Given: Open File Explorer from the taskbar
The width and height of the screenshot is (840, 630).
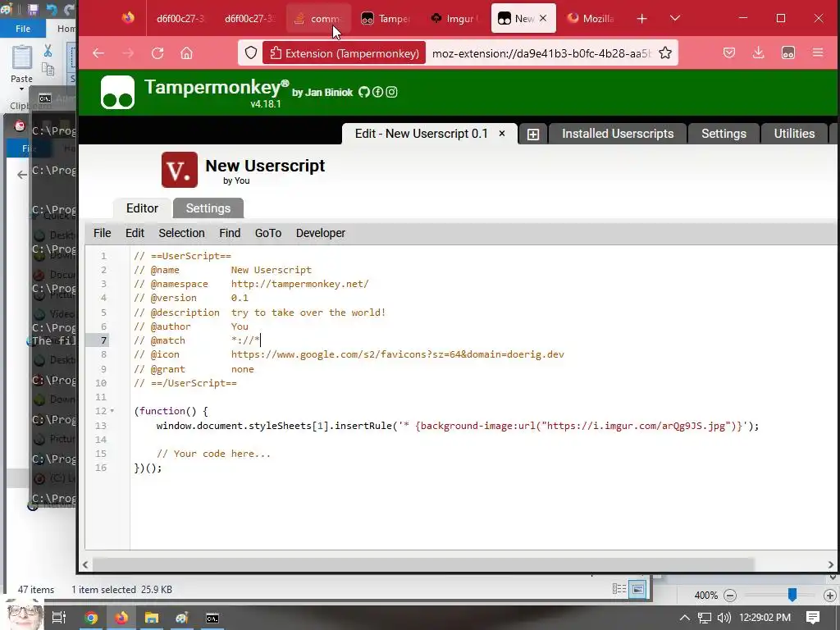Looking at the screenshot, I should [x=152, y=618].
